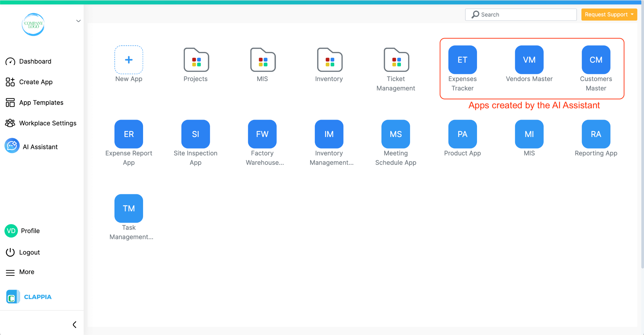Launch the Expense Report App
The height and width of the screenshot is (335, 644).
pos(129,134)
